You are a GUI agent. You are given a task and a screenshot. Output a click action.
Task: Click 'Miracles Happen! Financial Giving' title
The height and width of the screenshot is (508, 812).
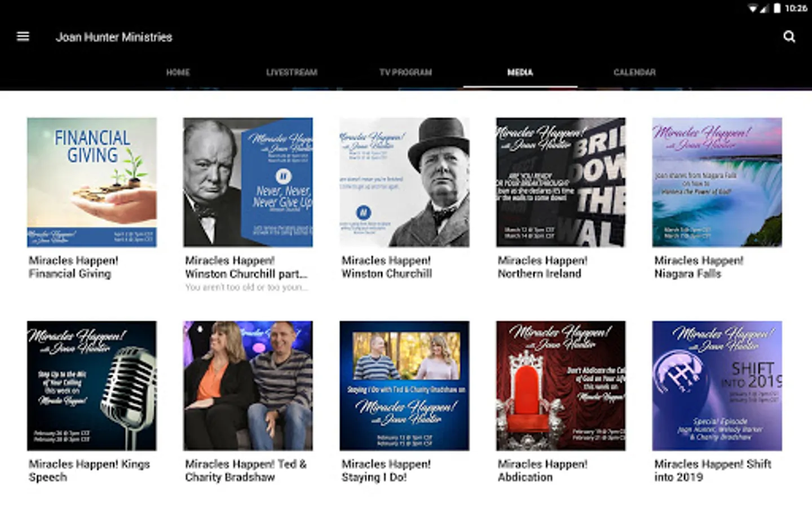tap(73, 267)
